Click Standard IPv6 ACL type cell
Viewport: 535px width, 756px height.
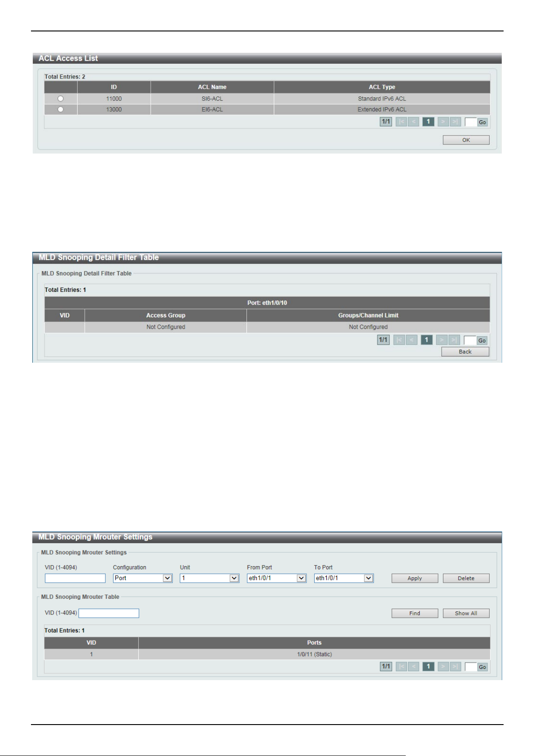pos(382,99)
